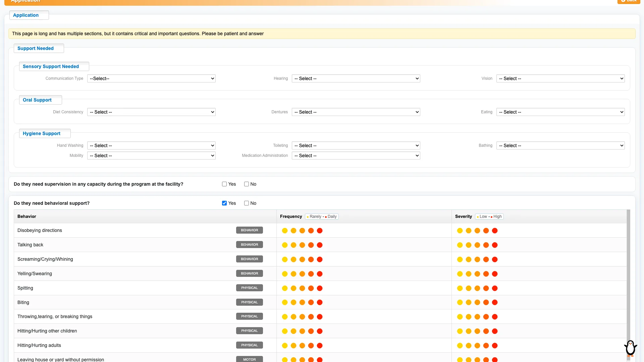Open the Medication Administration dropdown

356,156
